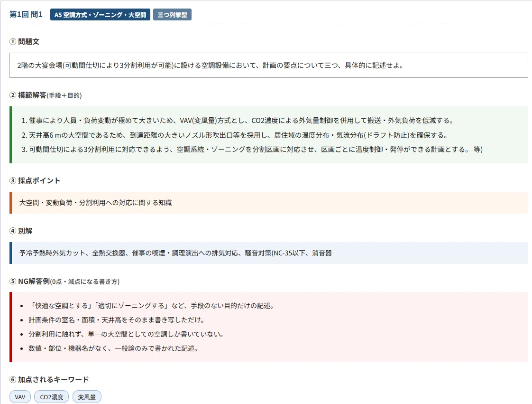This screenshot has height=404, width=532.
Task: Click the ③ 採点ポイント section heading
Action: 35,180
